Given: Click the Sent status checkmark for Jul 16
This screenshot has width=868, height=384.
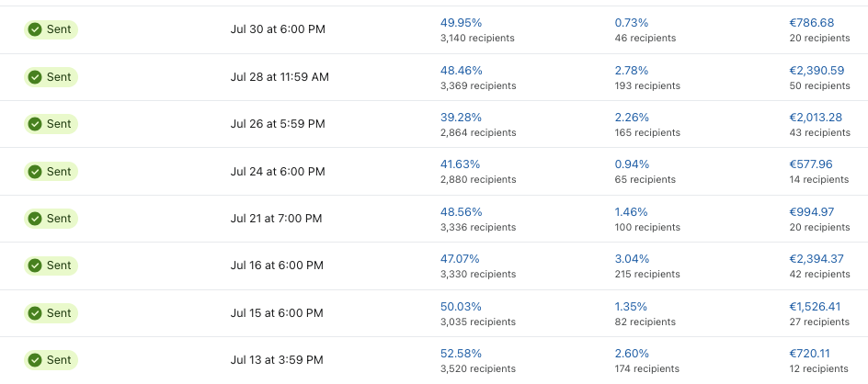Looking at the screenshot, I should click(35, 265).
